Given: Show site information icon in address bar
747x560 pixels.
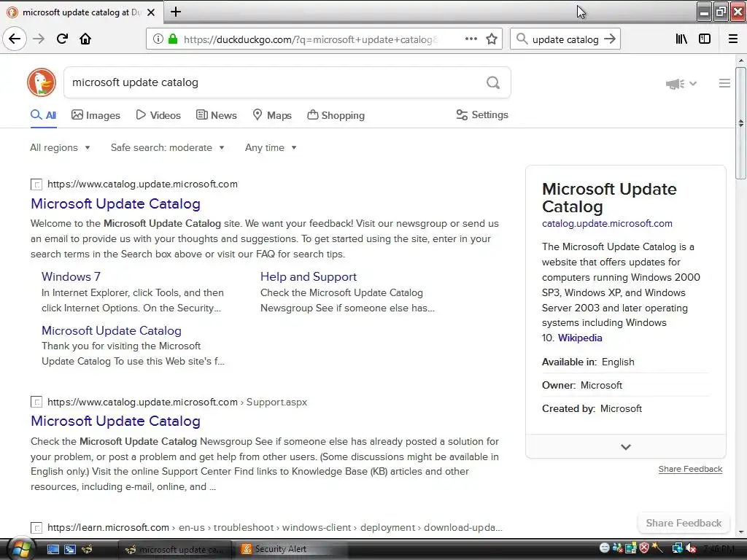Looking at the screenshot, I should click(x=158, y=39).
